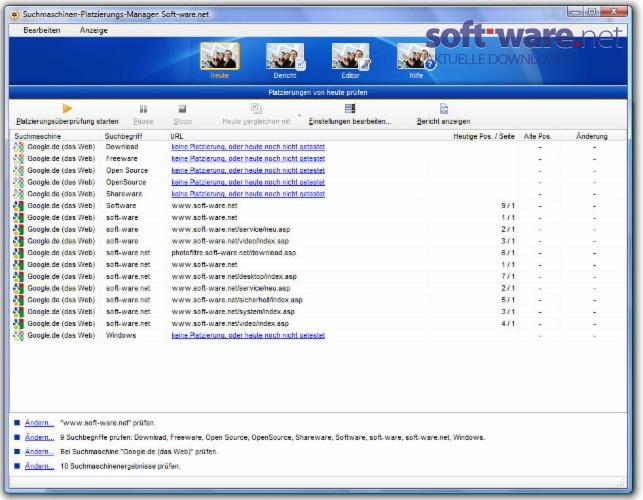
Task: Click the app icon in title bar
Action: (15, 15)
